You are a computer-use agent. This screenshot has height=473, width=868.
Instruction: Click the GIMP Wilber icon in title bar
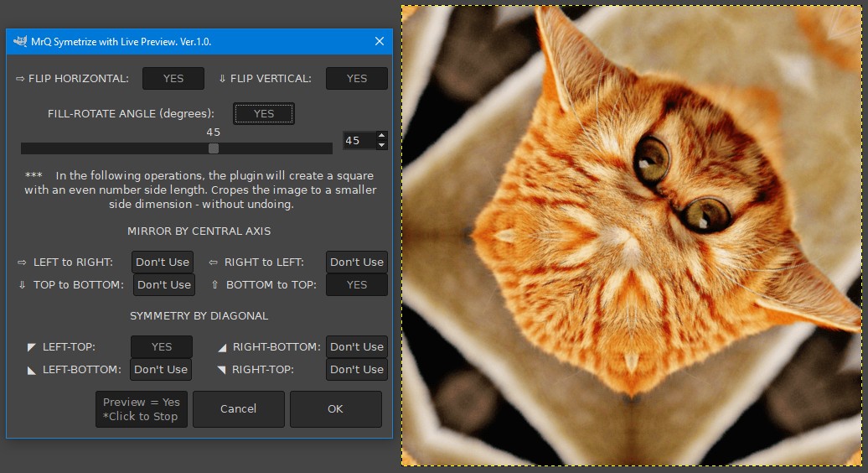point(20,42)
